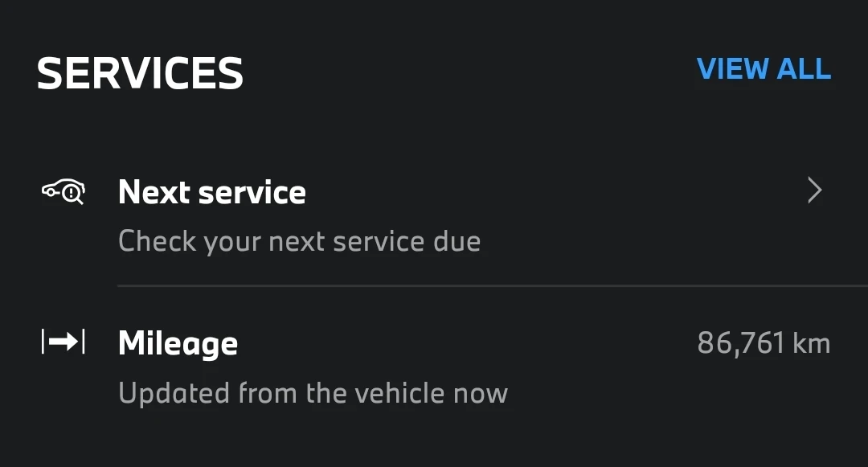Click the "Check your next service due" subtitle
This screenshot has height=467, width=868.
click(x=299, y=241)
